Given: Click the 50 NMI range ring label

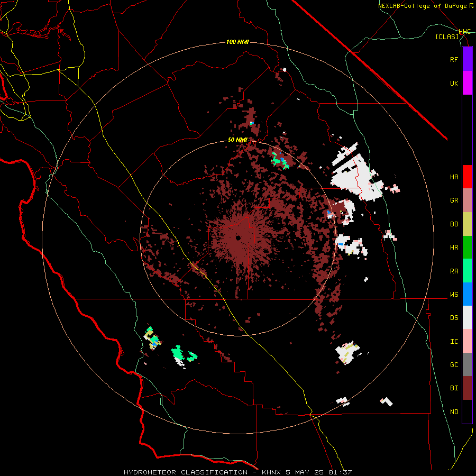Looking at the screenshot, I should coord(237,140).
